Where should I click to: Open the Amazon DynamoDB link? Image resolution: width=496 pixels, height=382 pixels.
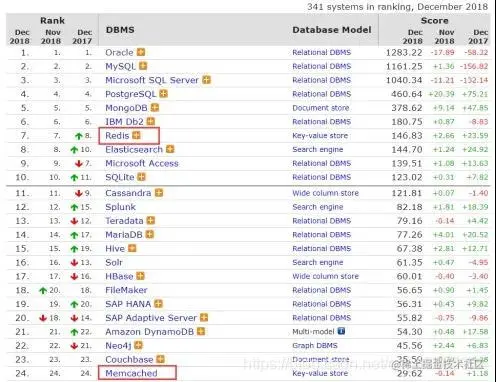(x=150, y=332)
